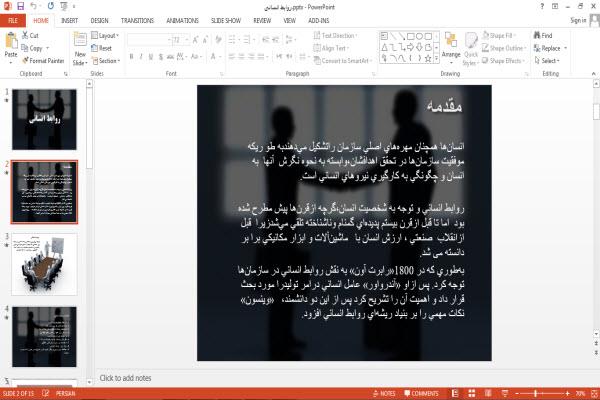This screenshot has width=600, height=400.
Task: Open the FILE tab
Action: pyautogui.click(x=13, y=21)
